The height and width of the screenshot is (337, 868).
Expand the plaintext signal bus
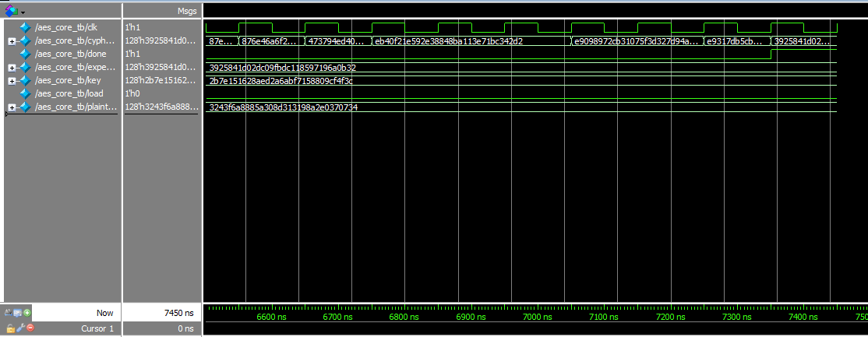(11, 107)
